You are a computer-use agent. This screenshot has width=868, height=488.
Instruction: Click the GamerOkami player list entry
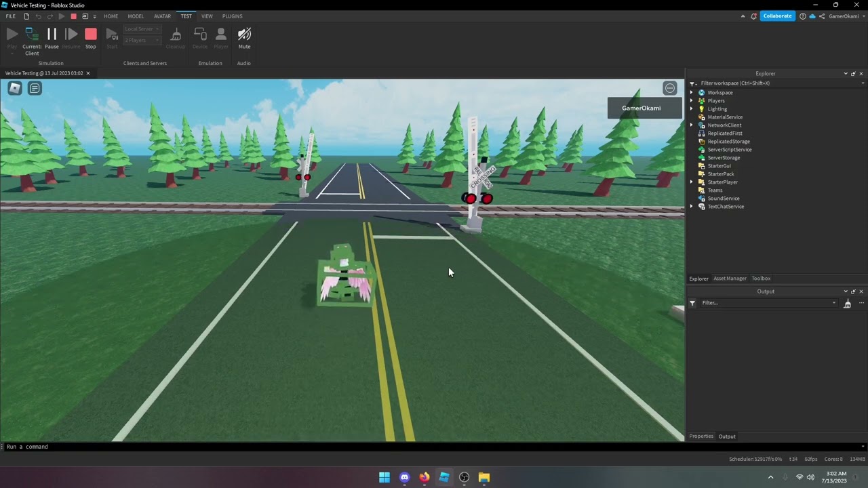[644, 108]
